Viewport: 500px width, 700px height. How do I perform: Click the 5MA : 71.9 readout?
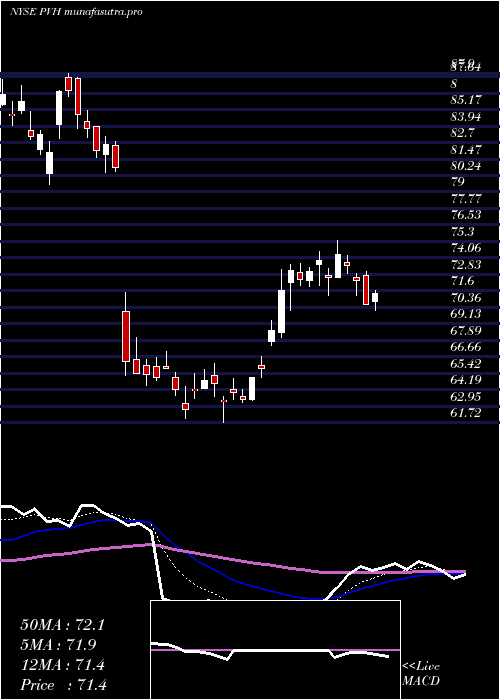(58, 645)
